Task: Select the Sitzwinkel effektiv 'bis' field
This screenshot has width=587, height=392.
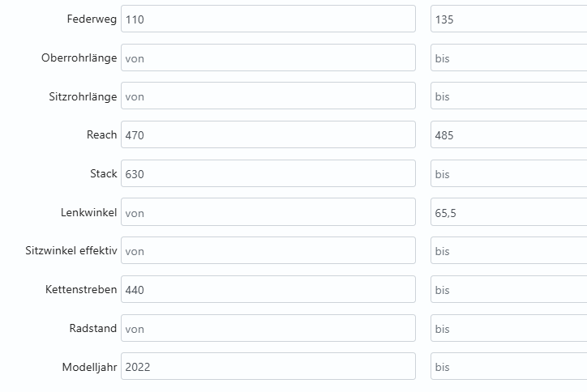Action: tap(508, 251)
